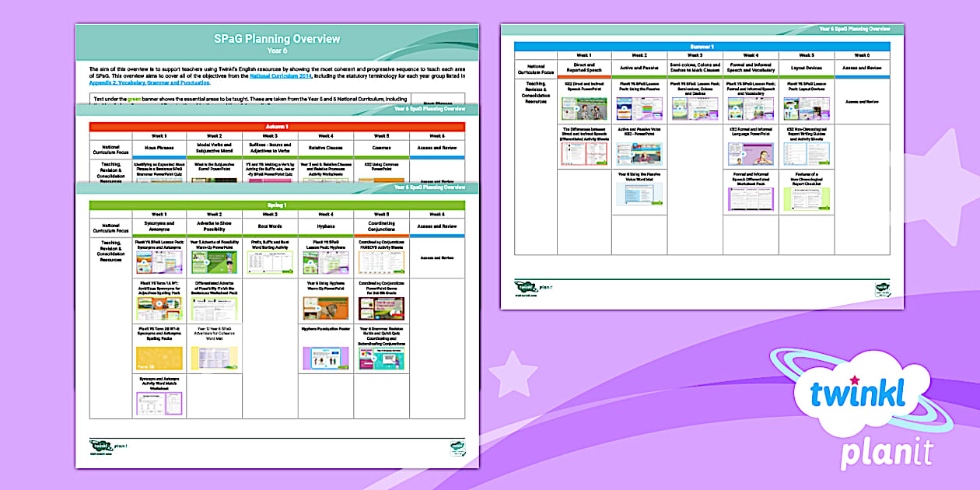Select the Assess and Review cell in Summer 1
The height and width of the screenshot is (490, 980).
pyautogui.click(x=861, y=102)
